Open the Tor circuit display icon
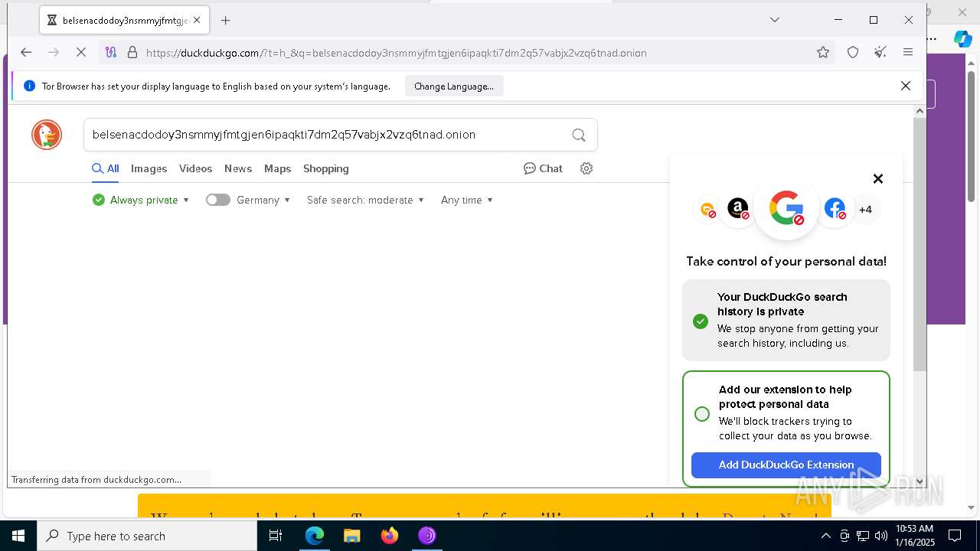This screenshot has width=980, height=551. point(111,53)
